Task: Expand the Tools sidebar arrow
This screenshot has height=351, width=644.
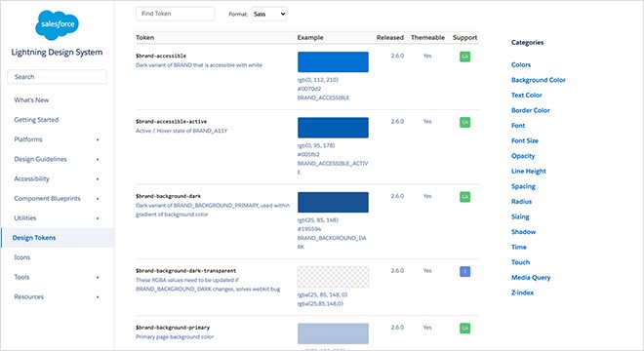Action: 98,278
